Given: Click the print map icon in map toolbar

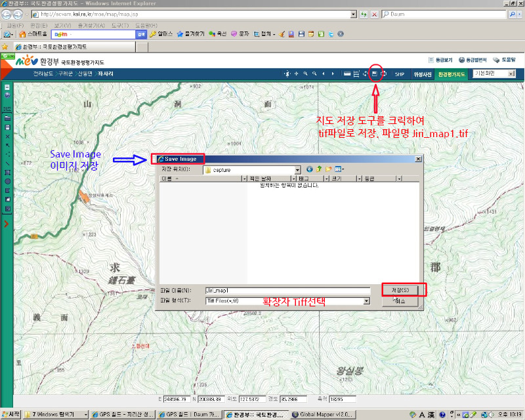Looking at the screenshot, I should pyautogui.click(x=384, y=73).
